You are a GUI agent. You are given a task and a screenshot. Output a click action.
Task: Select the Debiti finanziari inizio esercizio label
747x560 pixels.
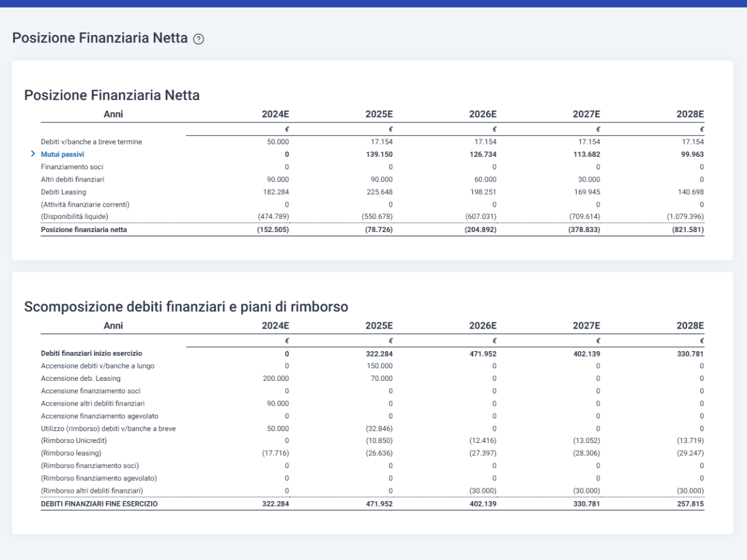tap(92, 353)
